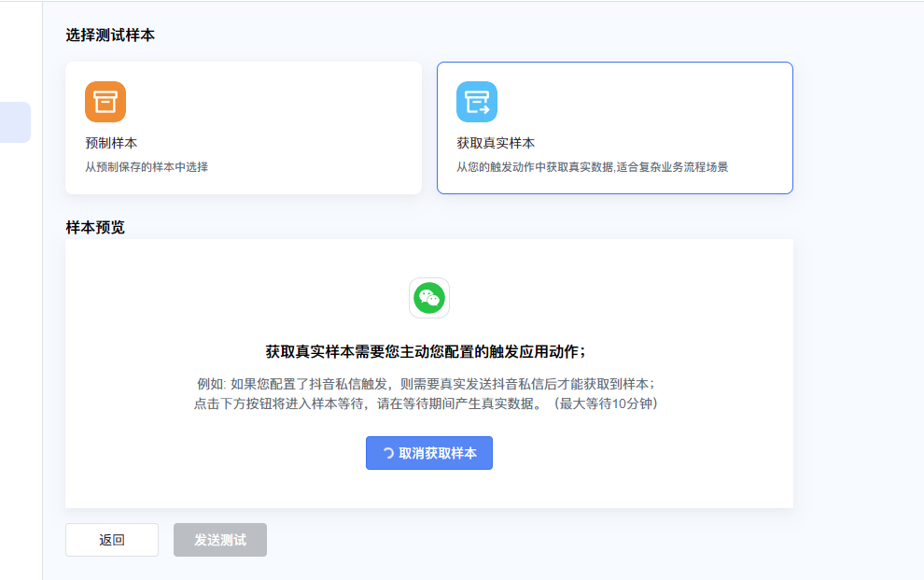
Task: Click the spinner icon on 取消获取样本 button
Action: tap(388, 453)
